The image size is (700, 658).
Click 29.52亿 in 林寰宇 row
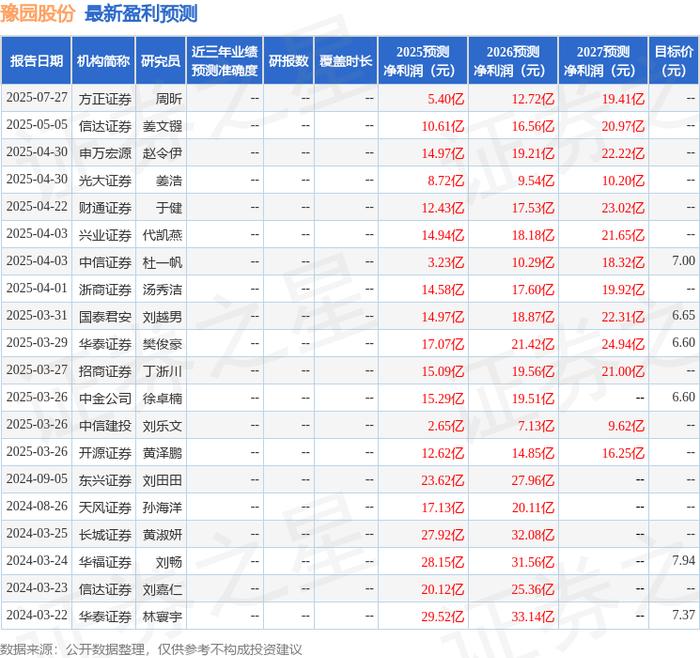(443, 616)
